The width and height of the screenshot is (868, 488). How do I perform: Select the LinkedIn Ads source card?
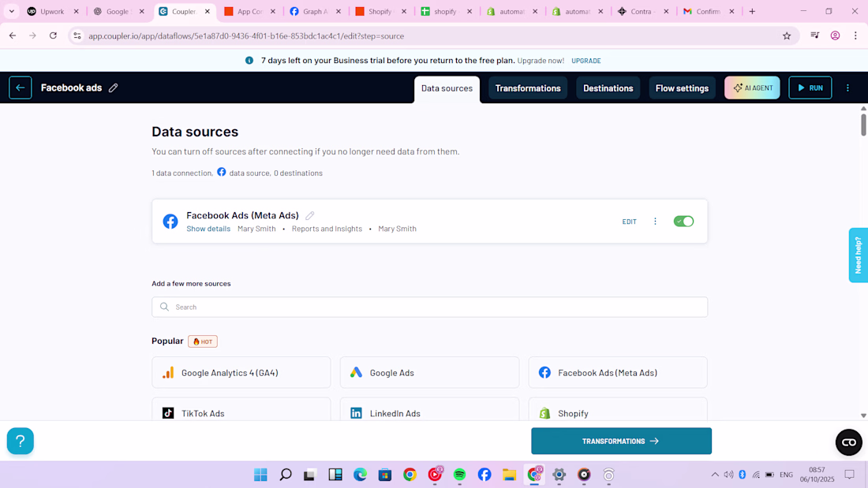(429, 409)
